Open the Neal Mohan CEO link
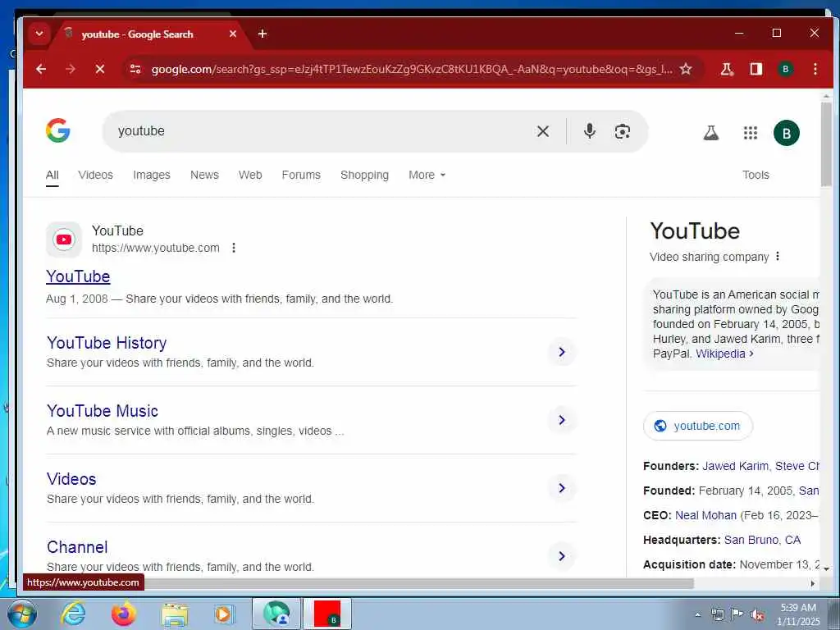The image size is (840, 630). click(705, 515)
